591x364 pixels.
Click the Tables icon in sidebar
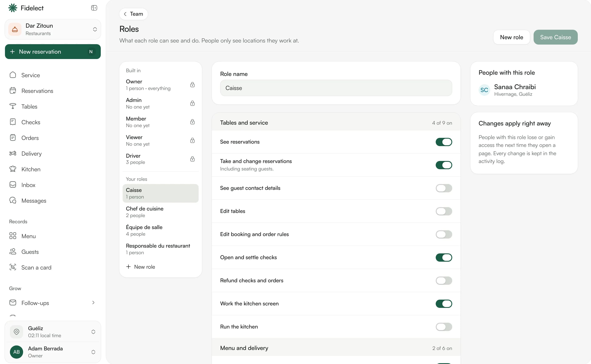pyautogui.click(x=13, y=106)
